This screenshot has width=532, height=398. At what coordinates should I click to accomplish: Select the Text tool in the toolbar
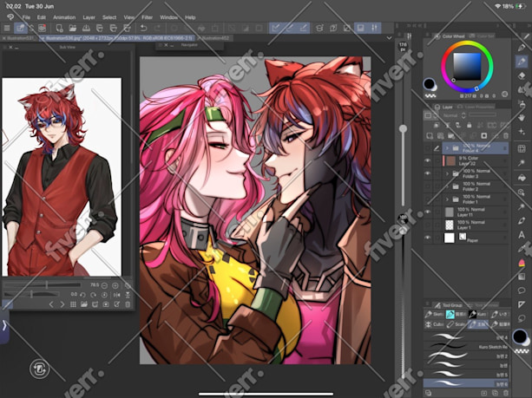[522, 235]
